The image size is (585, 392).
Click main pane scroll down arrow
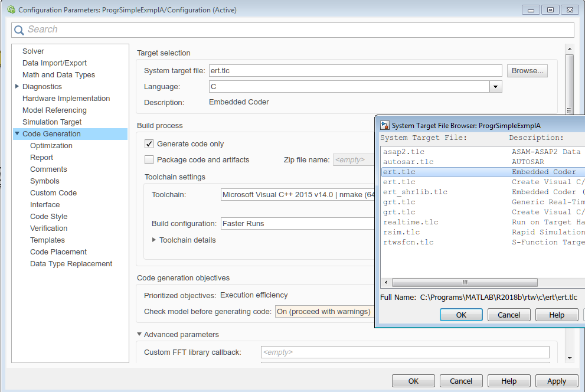click(x=569, y=358)
